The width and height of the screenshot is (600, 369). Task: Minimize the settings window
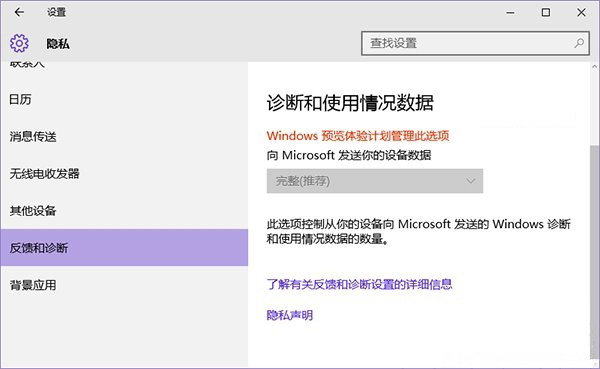[x=510, y=13]
